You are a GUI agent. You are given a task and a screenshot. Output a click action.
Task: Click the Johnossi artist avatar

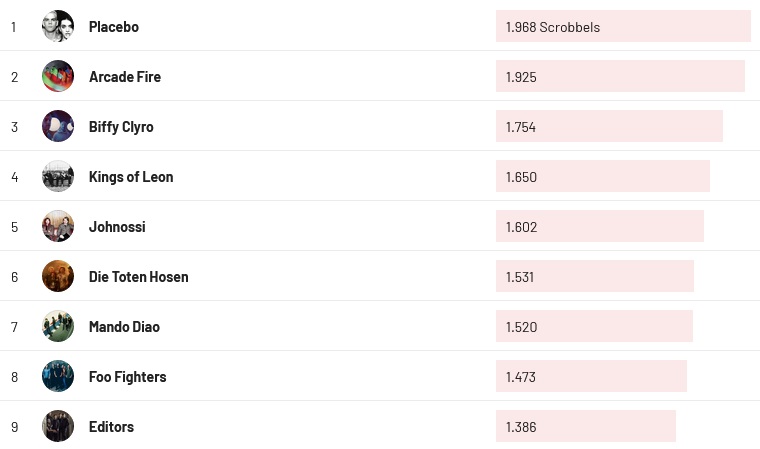58,227
